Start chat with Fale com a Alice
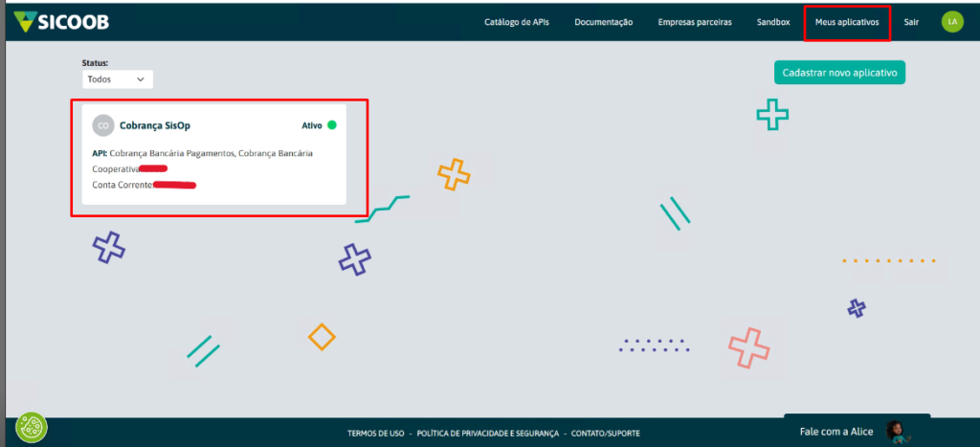 [x=836, y=432]
